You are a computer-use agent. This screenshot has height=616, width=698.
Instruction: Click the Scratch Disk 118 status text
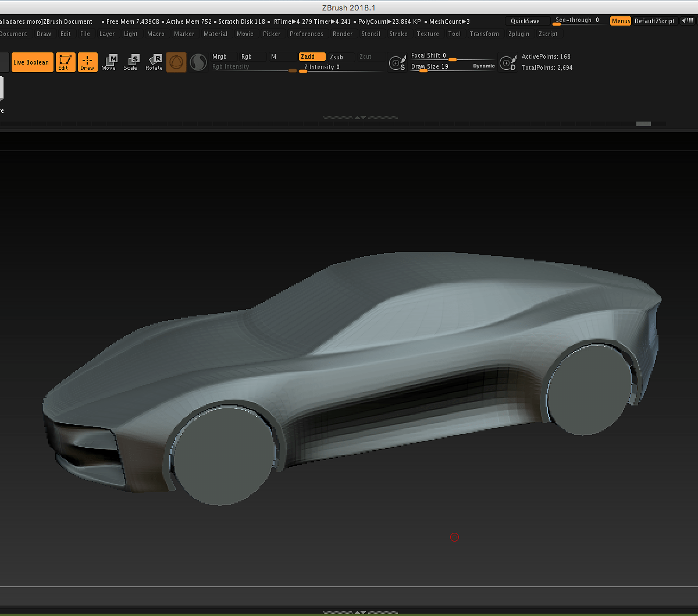coord(241,22)
